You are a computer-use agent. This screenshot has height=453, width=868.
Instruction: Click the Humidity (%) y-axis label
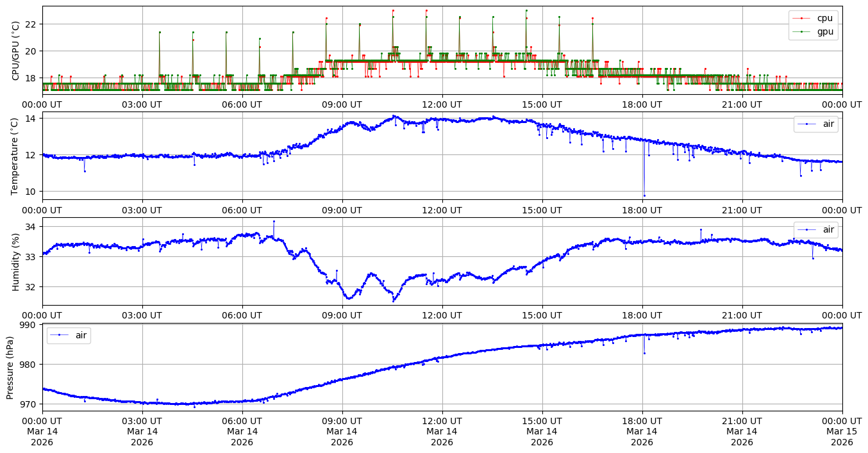16,261
